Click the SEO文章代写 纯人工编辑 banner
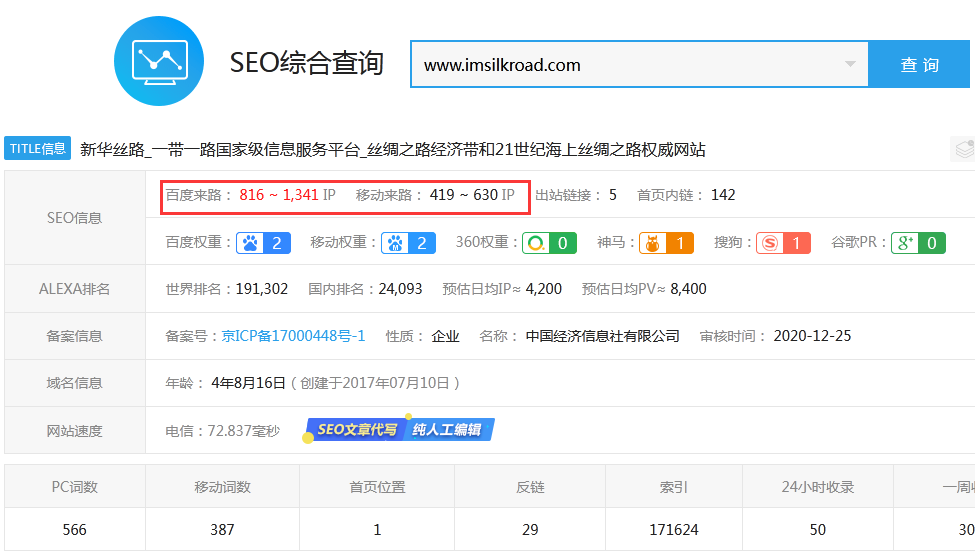The height and width of the screenshot is (558, 975). click(399, 429)
